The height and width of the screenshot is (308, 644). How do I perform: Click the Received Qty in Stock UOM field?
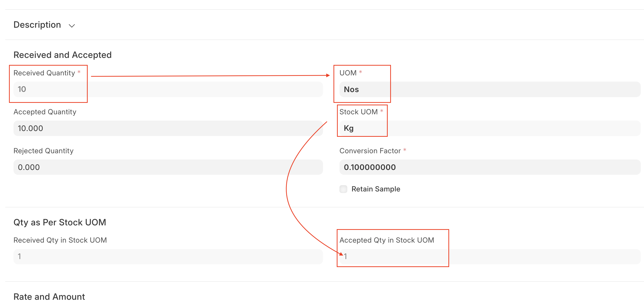pos(168,256)
